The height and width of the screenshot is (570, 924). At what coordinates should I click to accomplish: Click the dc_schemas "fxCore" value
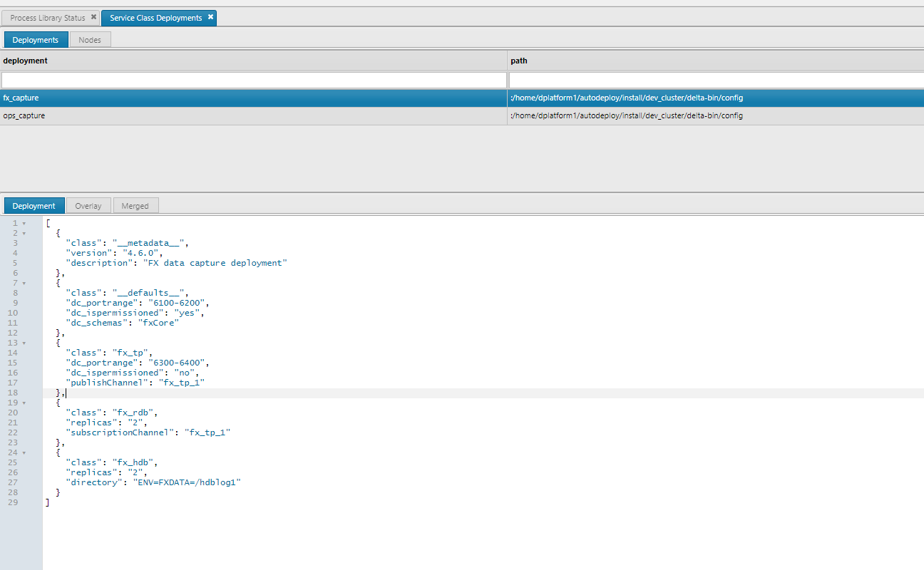[x=158, y=323]
